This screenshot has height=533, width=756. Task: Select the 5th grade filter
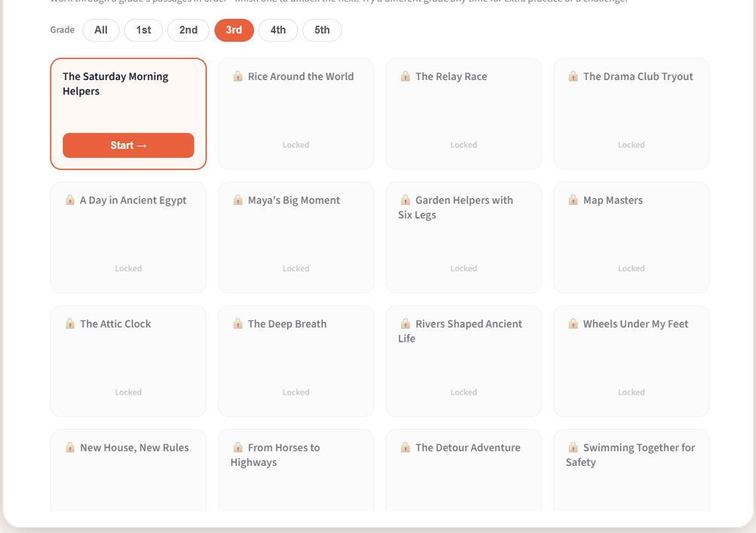[322, 30]
